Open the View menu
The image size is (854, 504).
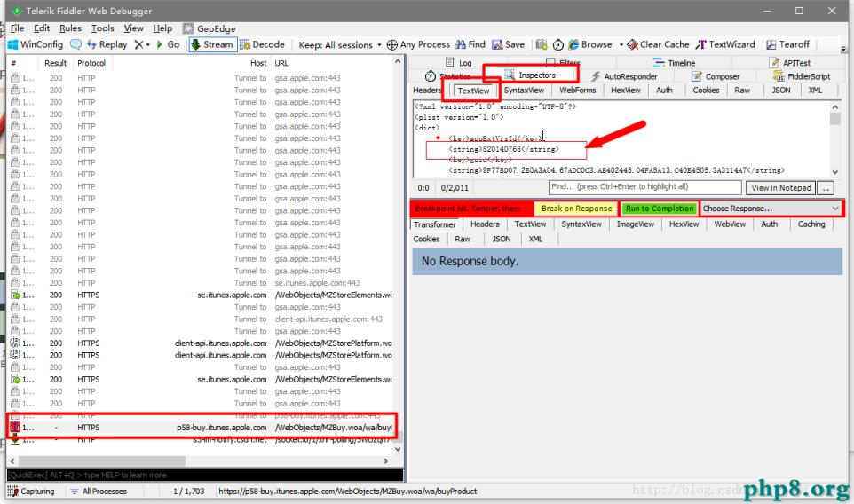(x=133, y=28)
